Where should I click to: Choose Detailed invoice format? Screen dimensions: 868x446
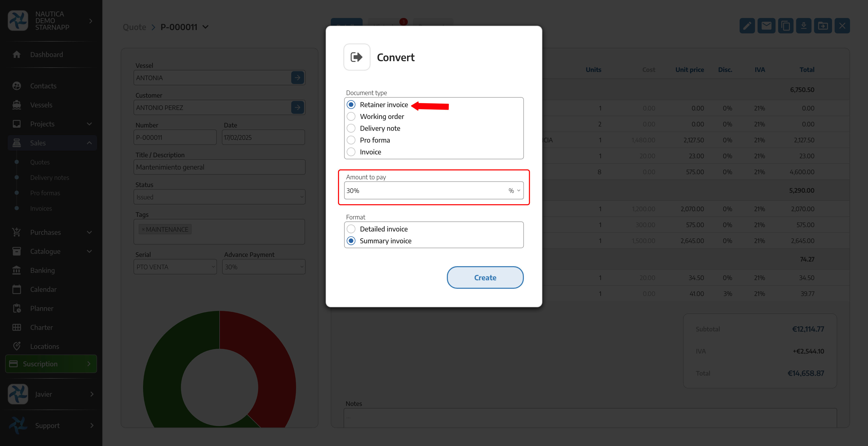coord(351,229)
